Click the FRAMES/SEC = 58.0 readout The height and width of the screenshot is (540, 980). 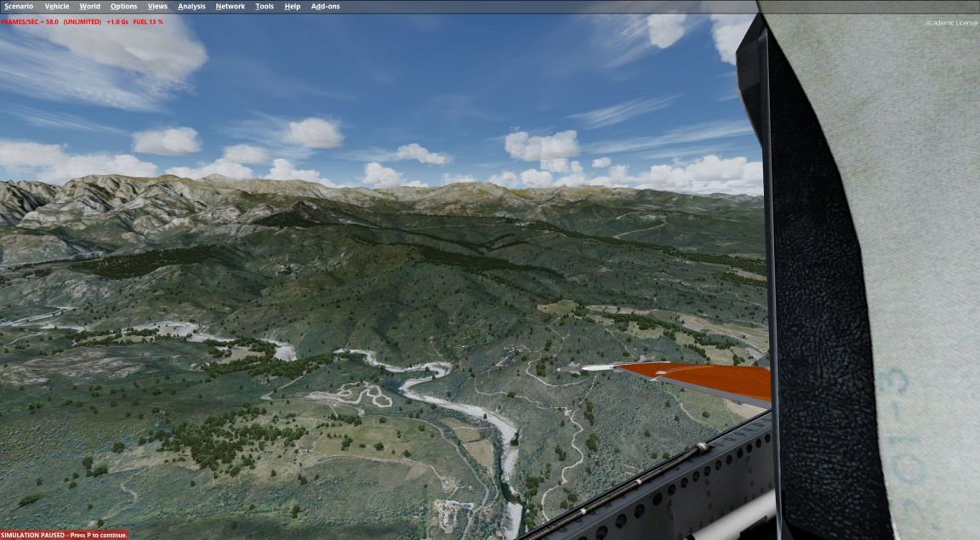pos(30,22)
